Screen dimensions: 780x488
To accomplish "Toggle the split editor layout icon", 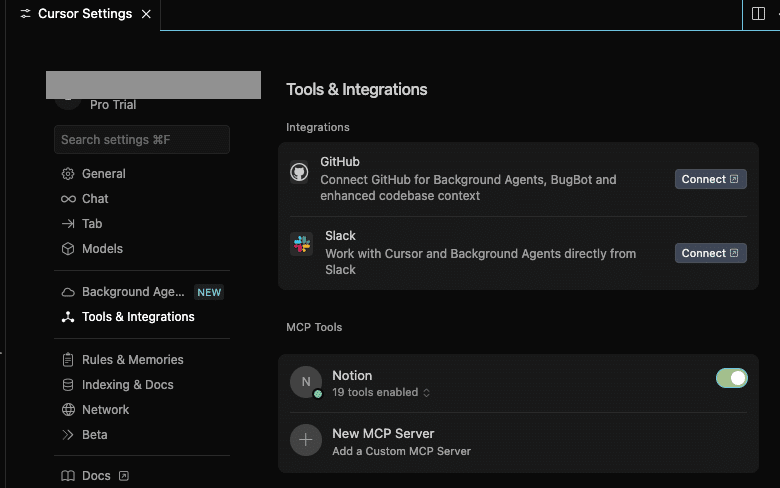I will point(760,14).
